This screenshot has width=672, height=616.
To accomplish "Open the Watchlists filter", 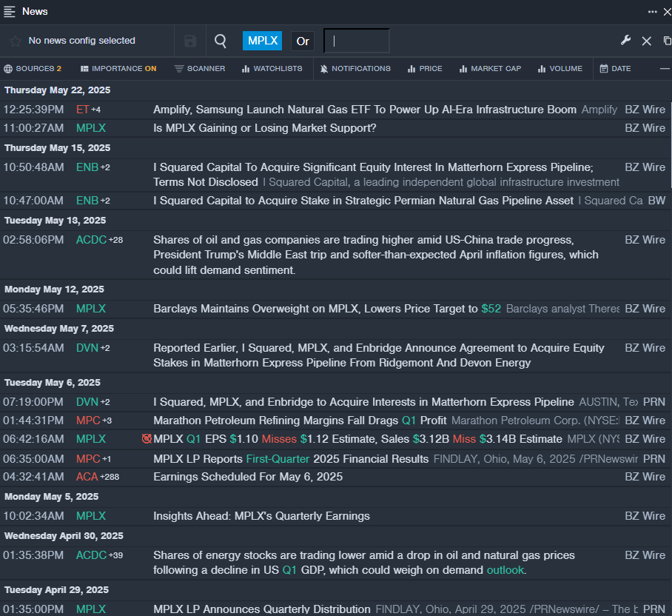I will pyautogui.click(x=272, y=69).
